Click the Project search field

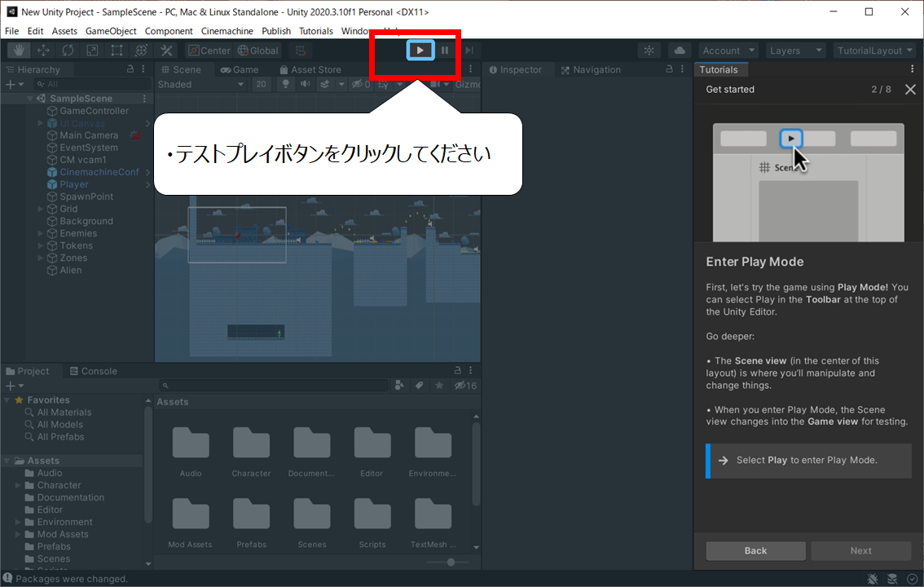tap(274, 386)
